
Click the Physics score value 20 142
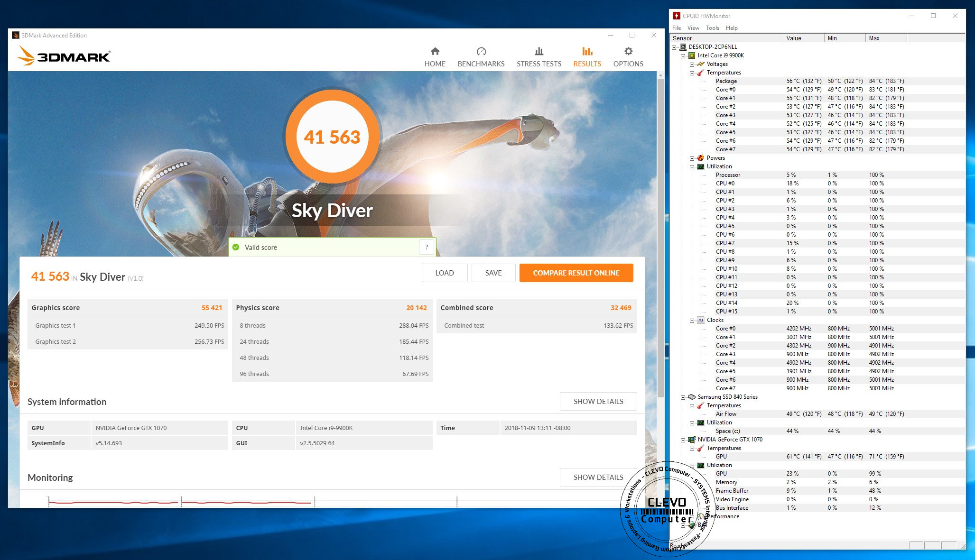(416, 308)
